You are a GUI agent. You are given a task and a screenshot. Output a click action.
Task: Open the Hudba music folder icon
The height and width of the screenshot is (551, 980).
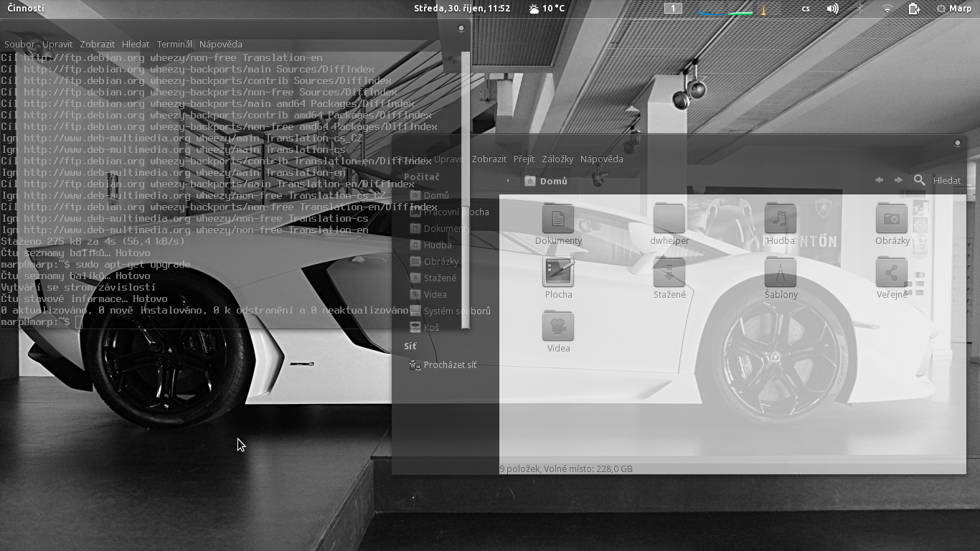(781, 218)
